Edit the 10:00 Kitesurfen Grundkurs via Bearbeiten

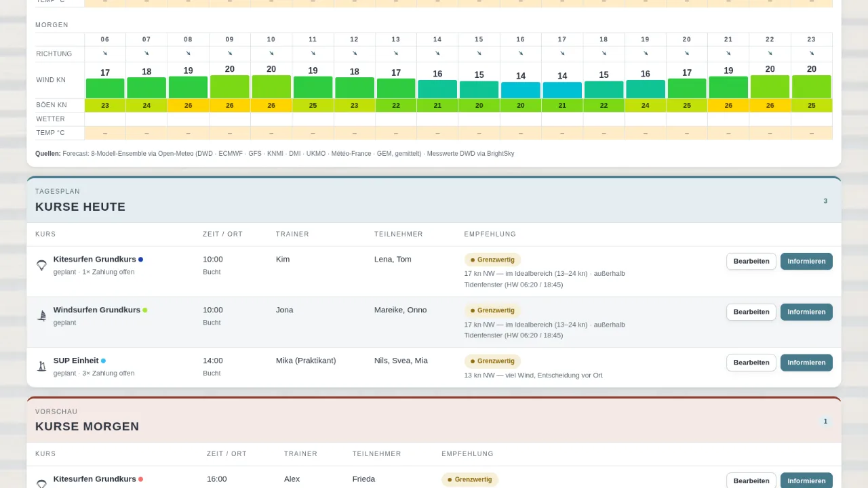tap(751, 261)
